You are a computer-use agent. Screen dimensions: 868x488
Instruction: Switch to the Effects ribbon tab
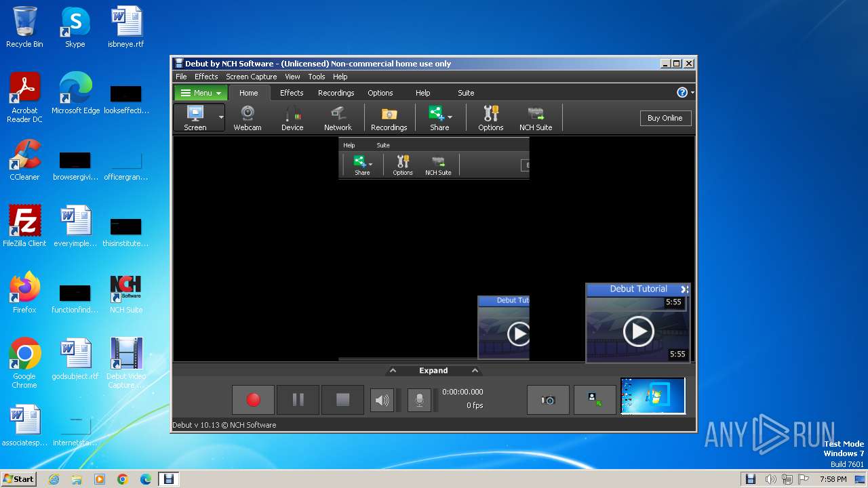(292, 93)
